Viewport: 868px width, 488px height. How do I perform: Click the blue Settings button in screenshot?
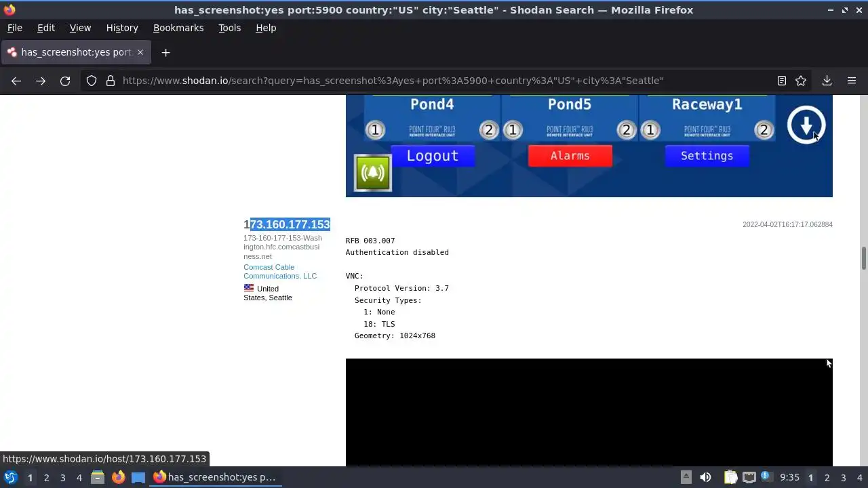click(707, 156)
